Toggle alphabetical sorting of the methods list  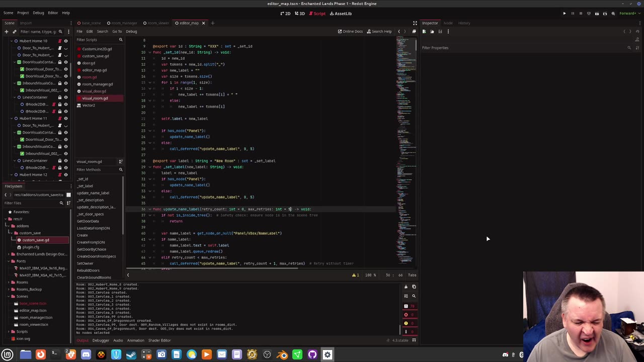[x=121, y=161]
